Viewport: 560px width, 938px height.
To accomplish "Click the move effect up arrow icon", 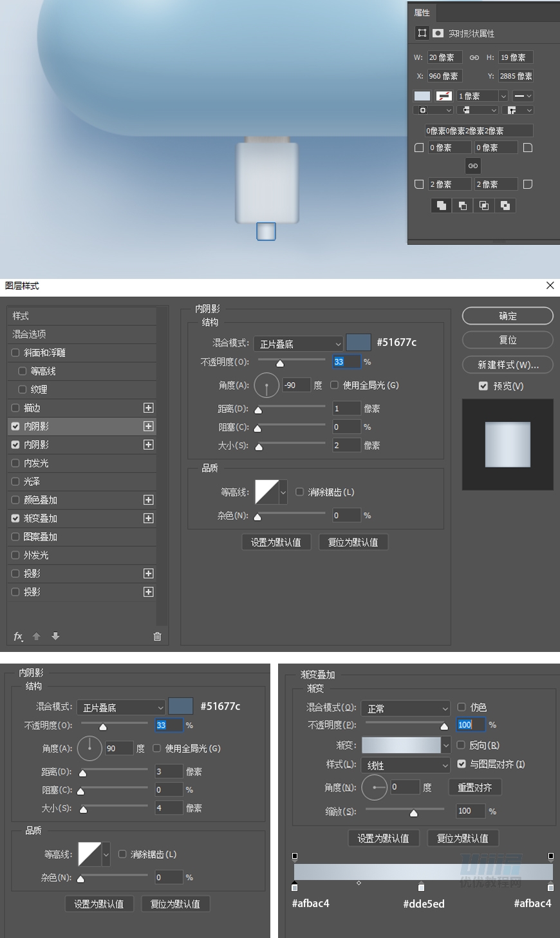I will click(x=37, y=636).
